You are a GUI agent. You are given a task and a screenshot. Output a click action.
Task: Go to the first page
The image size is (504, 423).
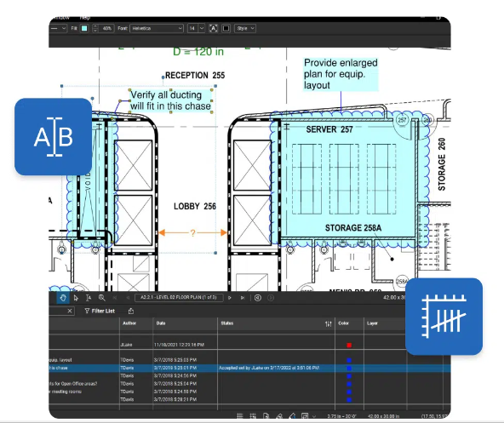click(x=115, y=298)
